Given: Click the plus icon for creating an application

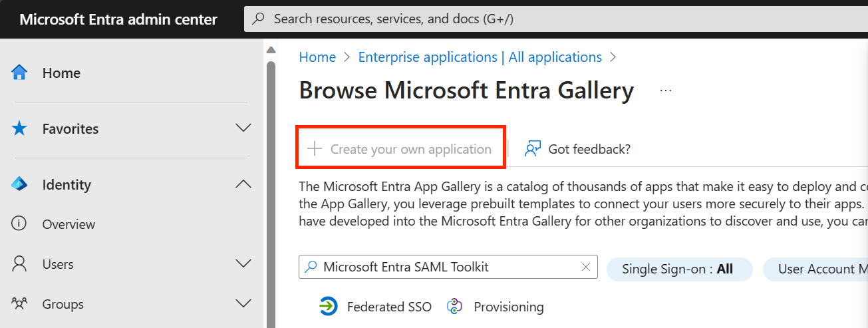Looking at the screenshot, I should [315, 148].
